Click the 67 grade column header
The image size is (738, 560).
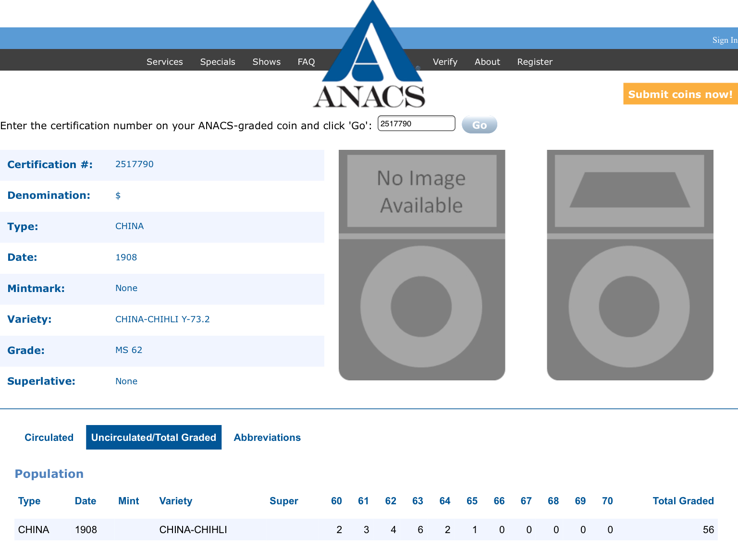tap(526, 501)
